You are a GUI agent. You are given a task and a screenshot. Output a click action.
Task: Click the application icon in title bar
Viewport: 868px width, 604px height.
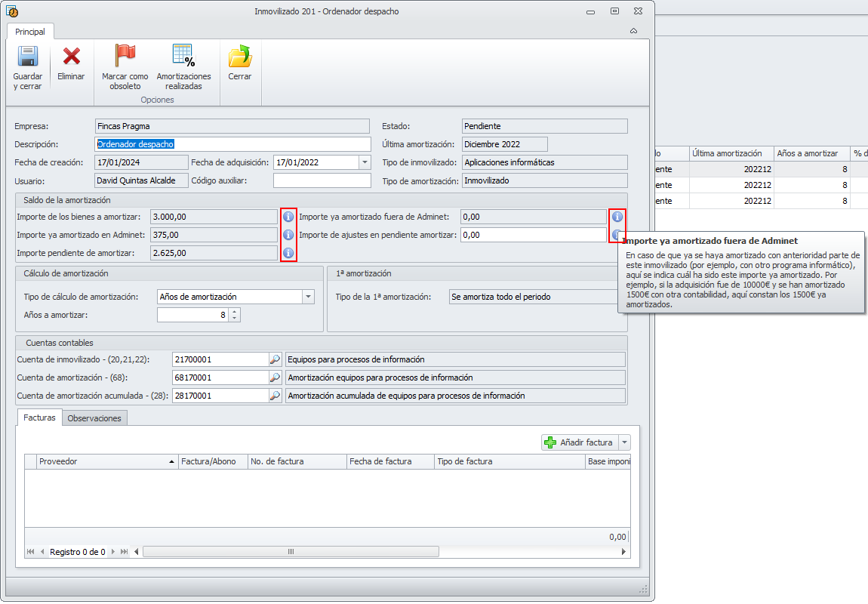[11, 11]
